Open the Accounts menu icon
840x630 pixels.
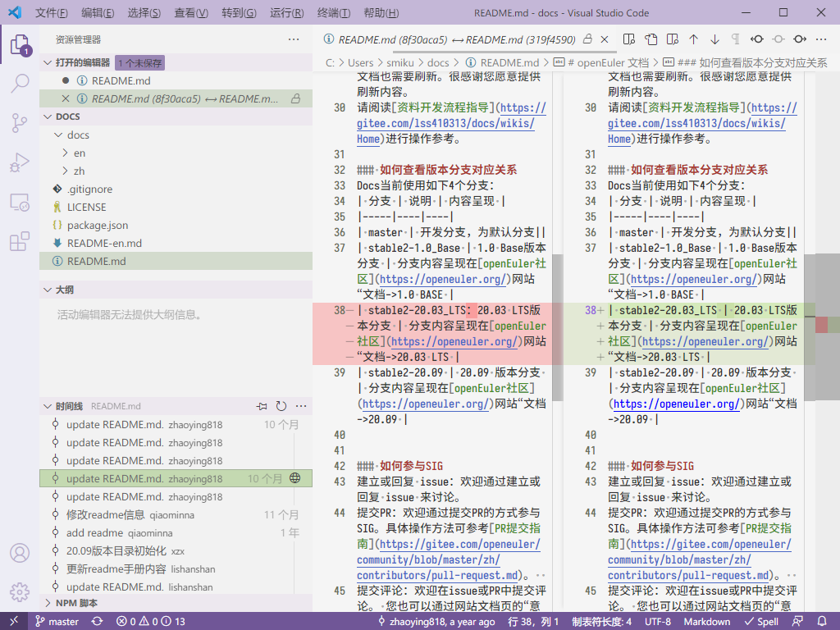click(x=20, y=553)
